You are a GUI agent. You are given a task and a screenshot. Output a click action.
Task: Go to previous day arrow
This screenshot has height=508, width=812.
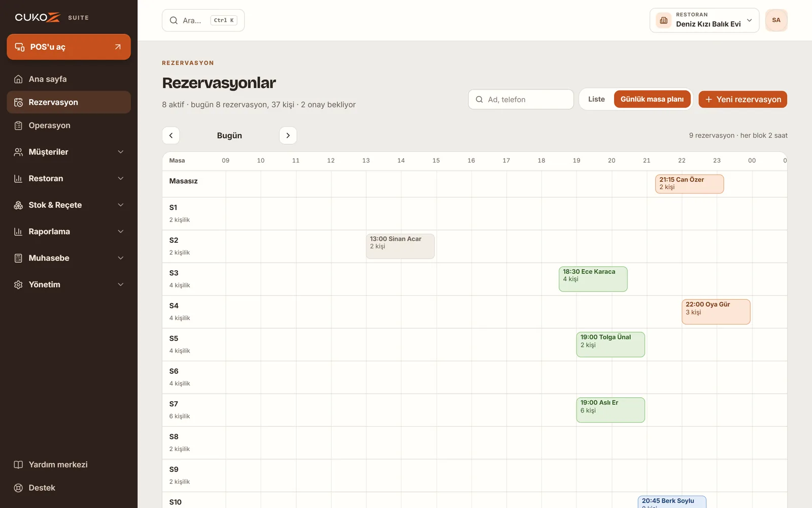coord(171,136)
